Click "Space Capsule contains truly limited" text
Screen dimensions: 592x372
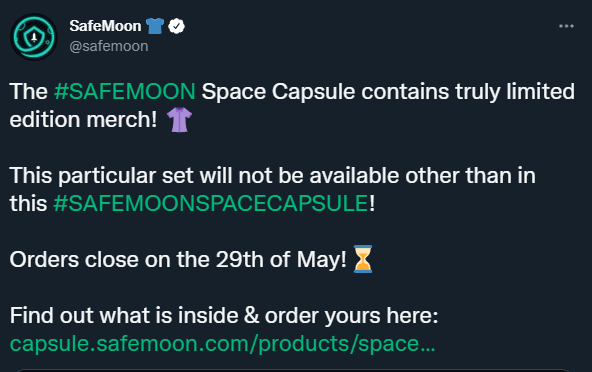click(388, 92)
